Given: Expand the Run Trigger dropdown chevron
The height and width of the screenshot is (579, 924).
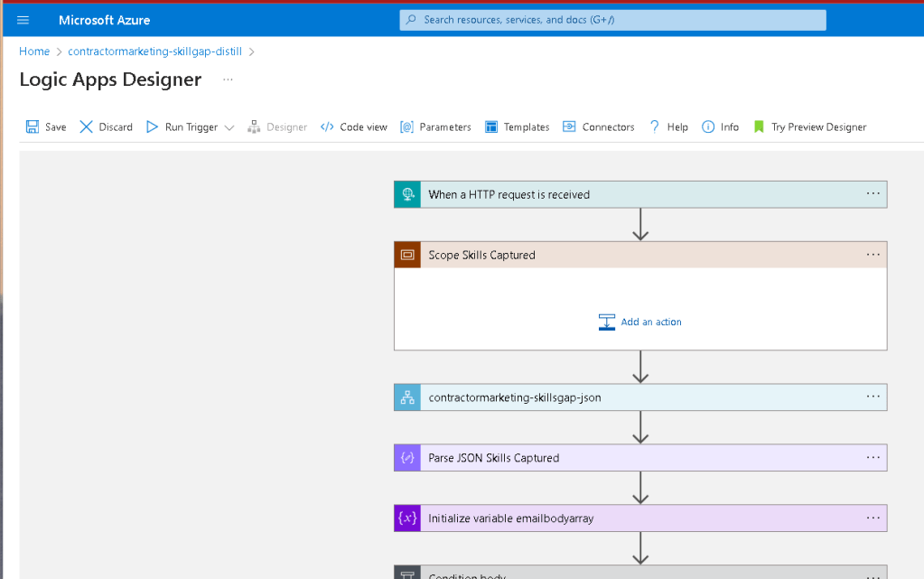Looking at the screenshot, I should tap(229, 127).
